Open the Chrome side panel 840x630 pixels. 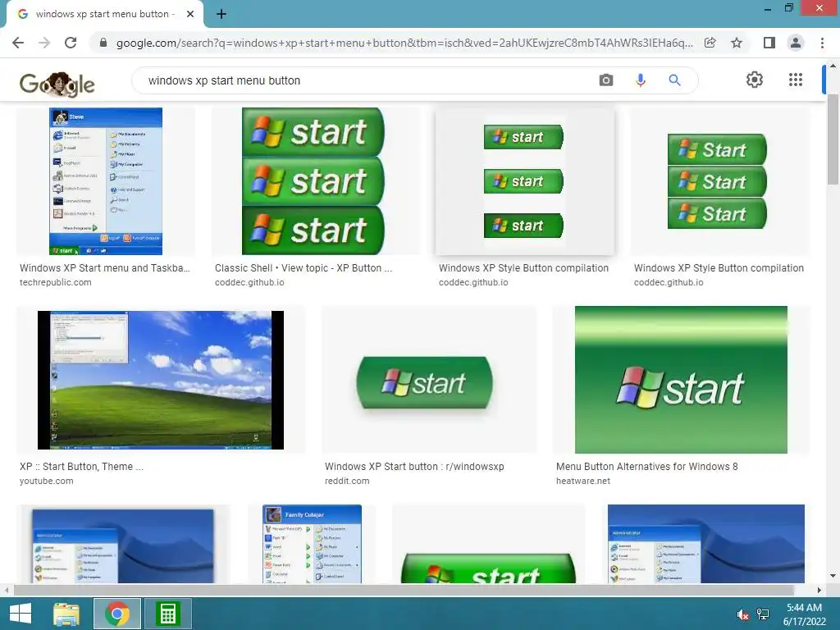click(769, 43)
